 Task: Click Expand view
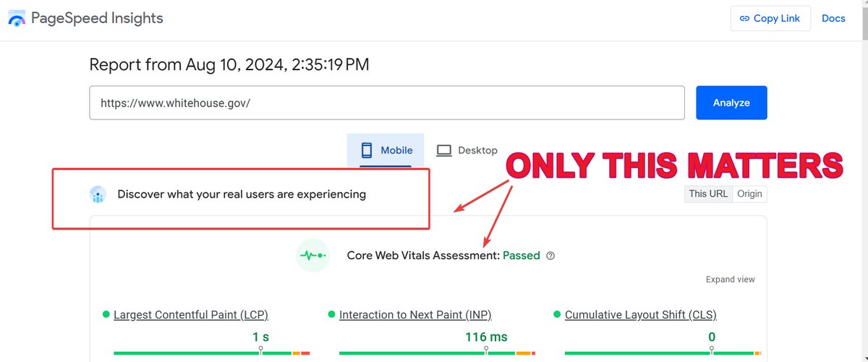[x=731, y=279]
